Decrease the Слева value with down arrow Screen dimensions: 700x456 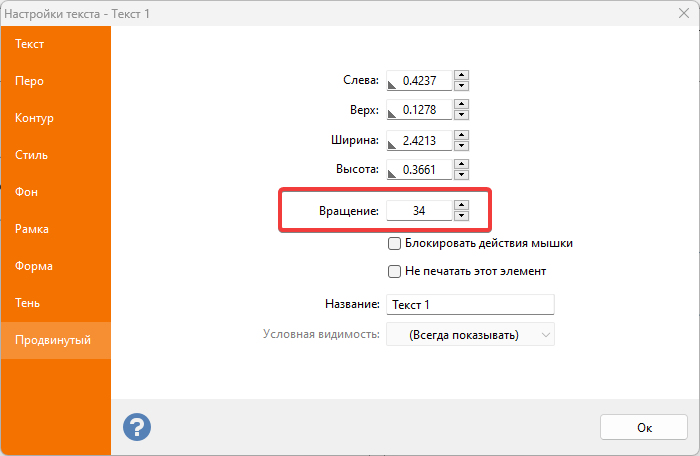(x=461, y=86)
